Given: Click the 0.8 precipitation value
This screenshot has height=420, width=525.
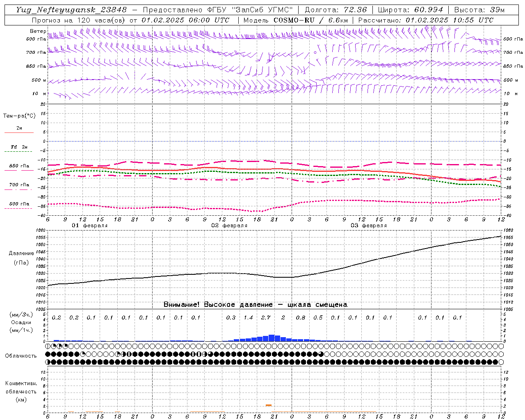Looking at the screenshot, I should coord(301,317).
